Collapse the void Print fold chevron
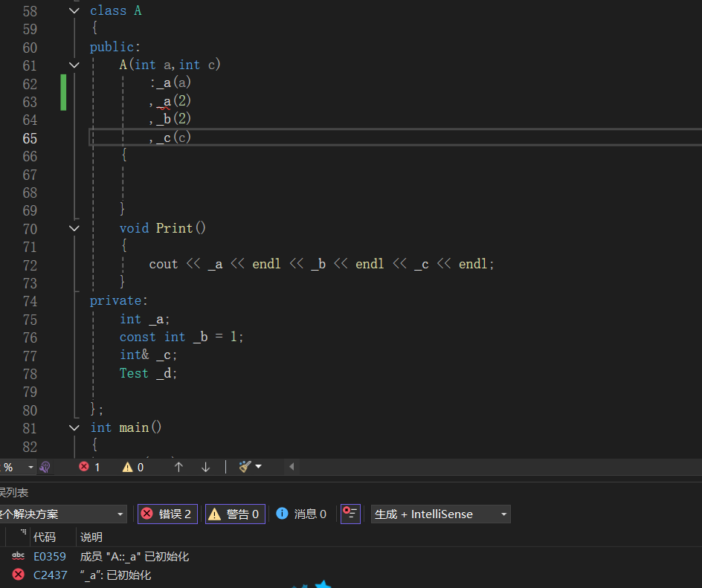 pyautogui.click(x=74, y=228)
